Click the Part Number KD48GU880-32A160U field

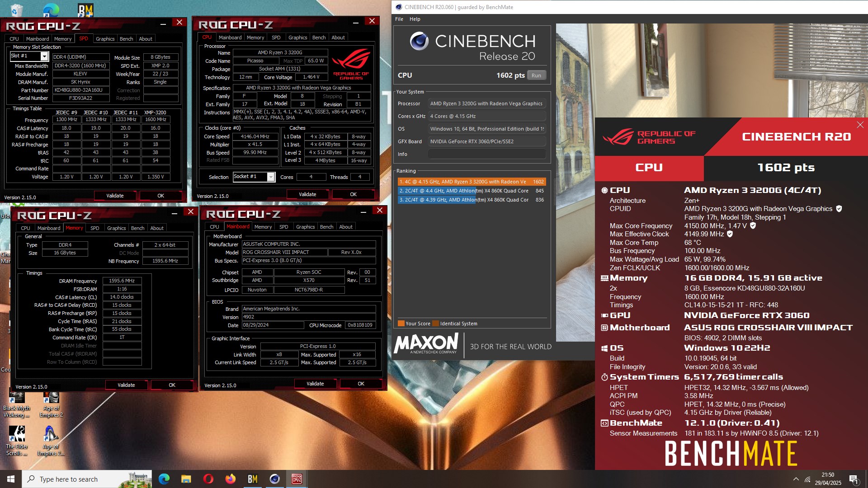81,90
